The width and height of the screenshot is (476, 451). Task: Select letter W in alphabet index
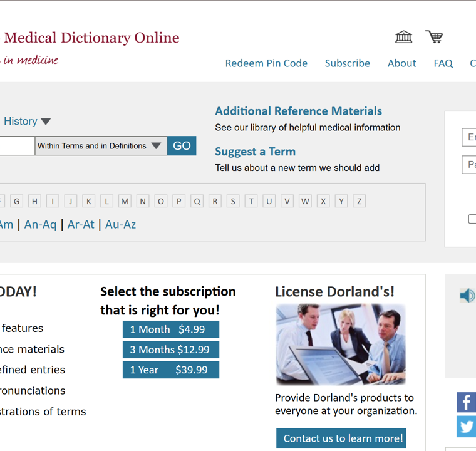305,201
